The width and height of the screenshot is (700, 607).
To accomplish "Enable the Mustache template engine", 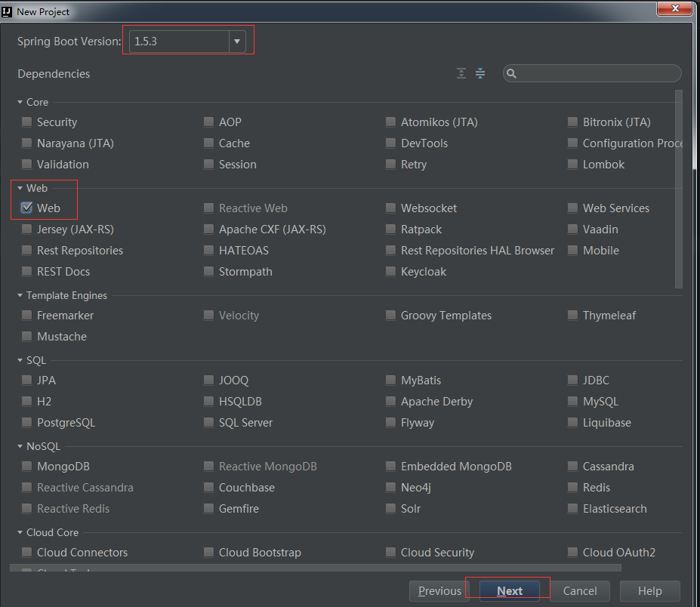I will [x=26, y=336].
